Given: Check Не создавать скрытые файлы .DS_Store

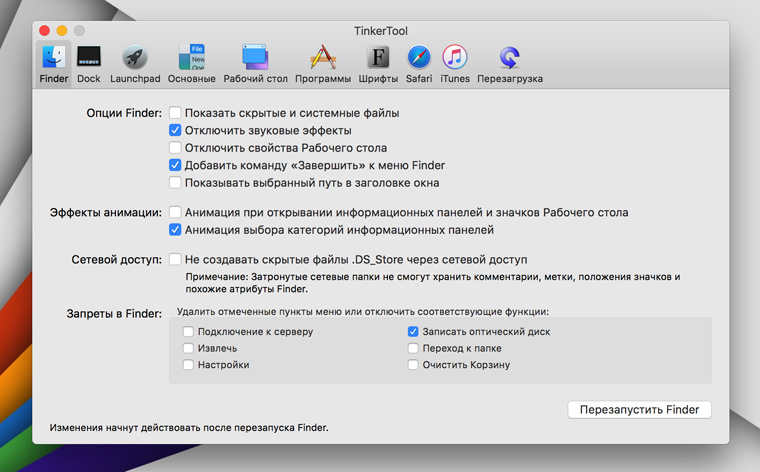Looking at the screenshot, I should (x=175, y=259).
